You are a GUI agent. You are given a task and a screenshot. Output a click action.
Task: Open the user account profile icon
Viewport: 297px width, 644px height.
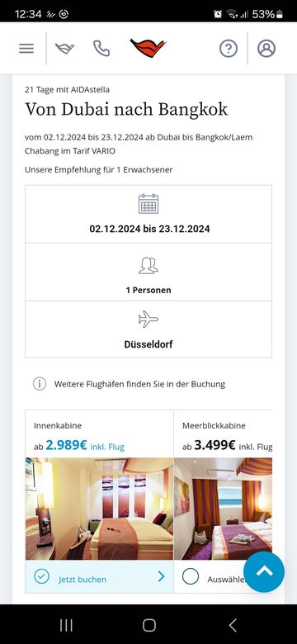(x=266, y=49)
